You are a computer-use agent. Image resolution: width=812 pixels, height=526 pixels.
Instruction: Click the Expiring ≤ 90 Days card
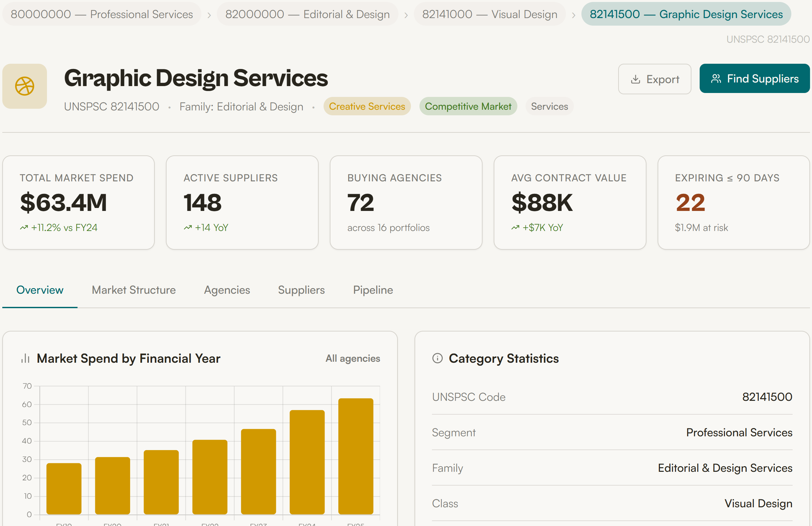click(733, 202)
